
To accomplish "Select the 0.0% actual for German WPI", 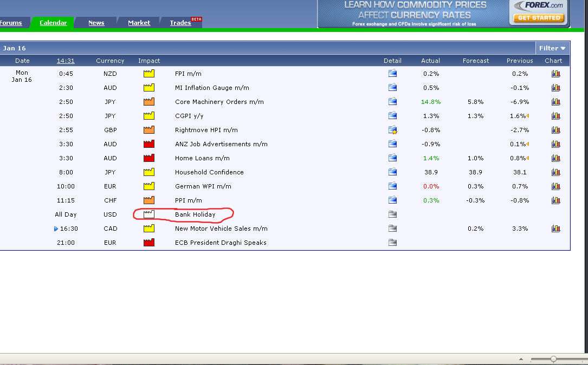I will tap(431, 186).
